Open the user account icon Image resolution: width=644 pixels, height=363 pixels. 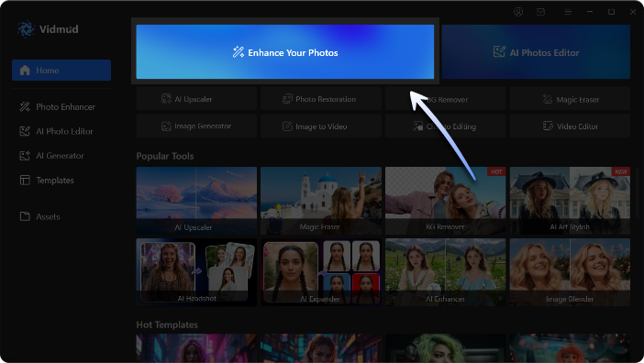518,12
